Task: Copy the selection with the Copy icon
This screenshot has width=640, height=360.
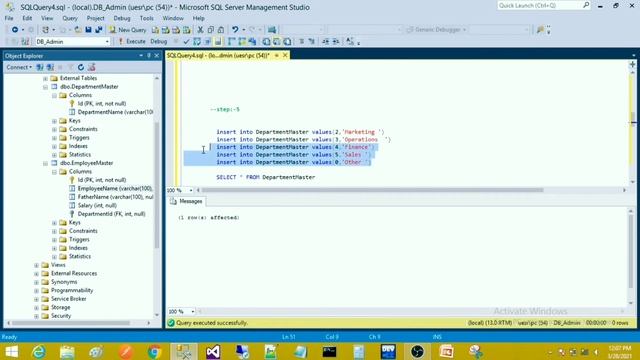Action: pos(211,30)
